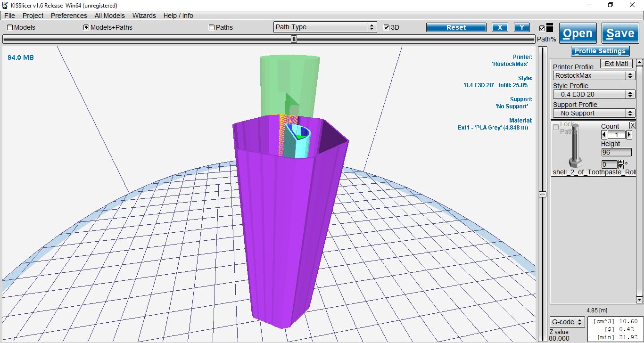Click the rotation angle input field
Viewport: 644px width, 343px height.
tap(609, 164)
